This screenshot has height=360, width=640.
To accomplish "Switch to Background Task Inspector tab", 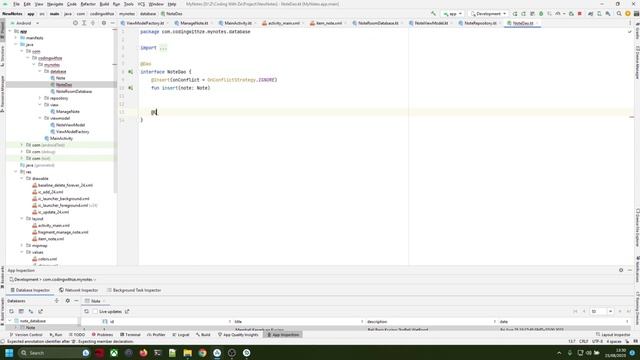I will (134, 290).
